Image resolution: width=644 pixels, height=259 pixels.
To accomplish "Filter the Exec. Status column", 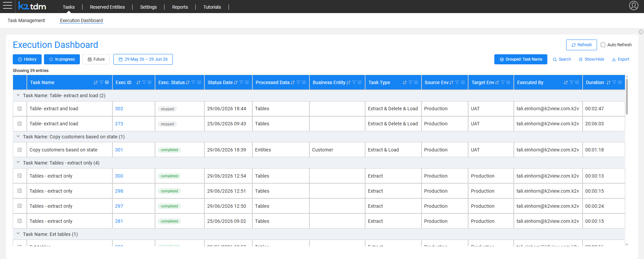I will pos(193,82).
